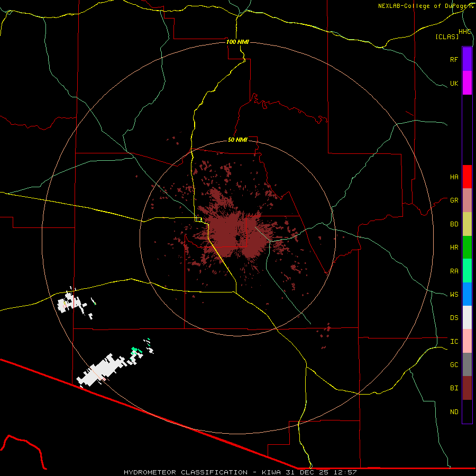The height and width of the screenshot is (476, 476).
Task: Click the RA legend text label
Action: pos(454,271)
